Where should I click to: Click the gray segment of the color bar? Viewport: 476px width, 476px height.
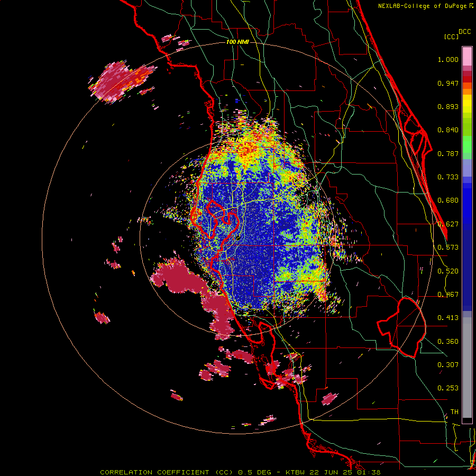coord(467,368)
